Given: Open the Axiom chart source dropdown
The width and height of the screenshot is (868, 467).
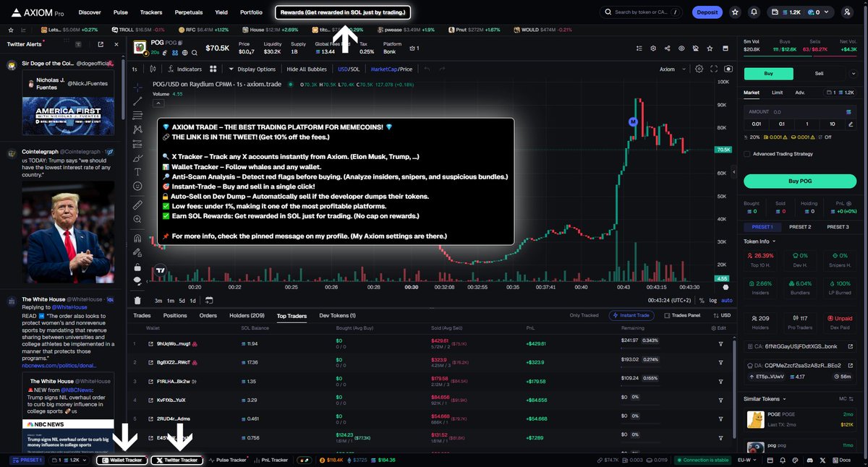Looking at the screenshot, I should pos(672,69).
